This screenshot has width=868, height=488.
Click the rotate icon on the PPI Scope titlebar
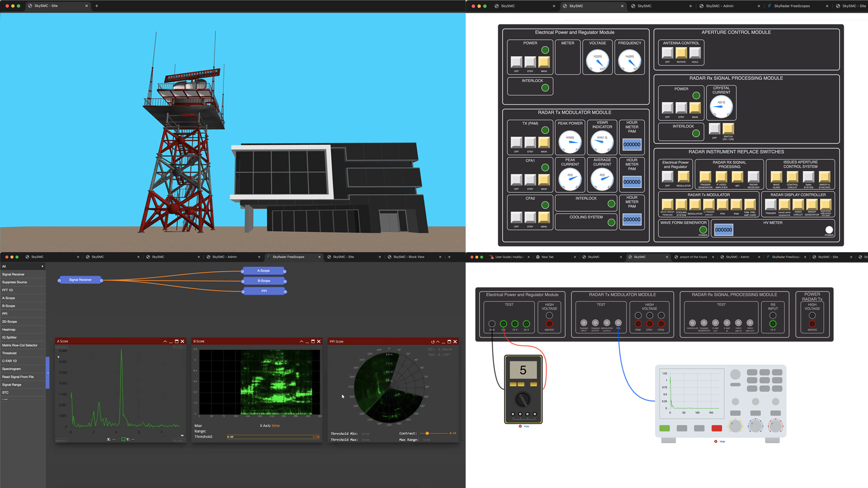(432, 342)
